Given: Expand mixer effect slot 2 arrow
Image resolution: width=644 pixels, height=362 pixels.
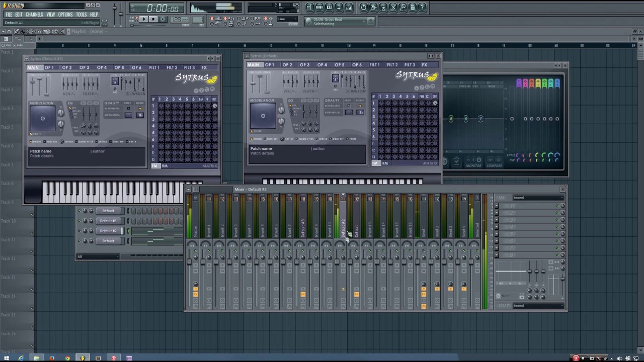Looking at the screenshot, I should (x=497, y=213).
